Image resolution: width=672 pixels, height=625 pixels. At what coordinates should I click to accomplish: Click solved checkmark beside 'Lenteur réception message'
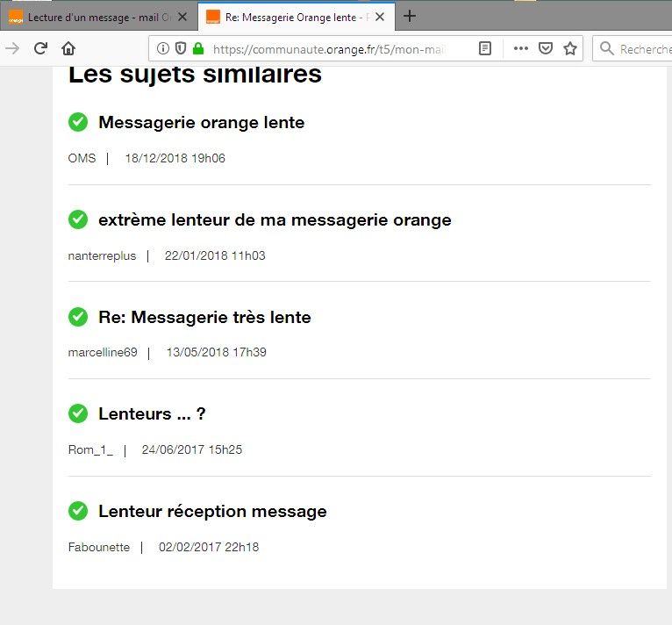[x=78, y=511]
